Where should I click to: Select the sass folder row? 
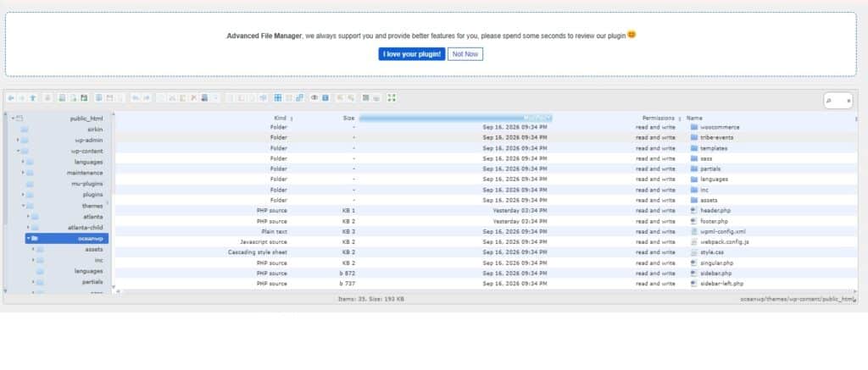[486, 158]
